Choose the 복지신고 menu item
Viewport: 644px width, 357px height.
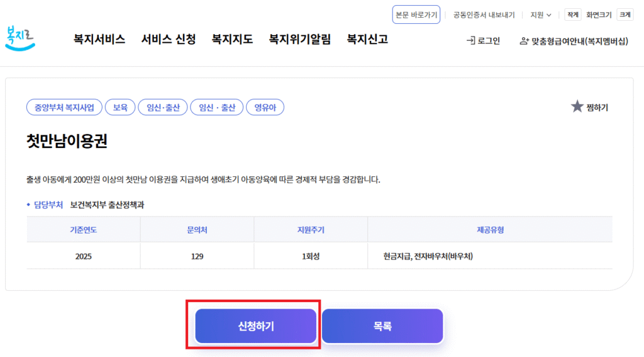(367, 39)
